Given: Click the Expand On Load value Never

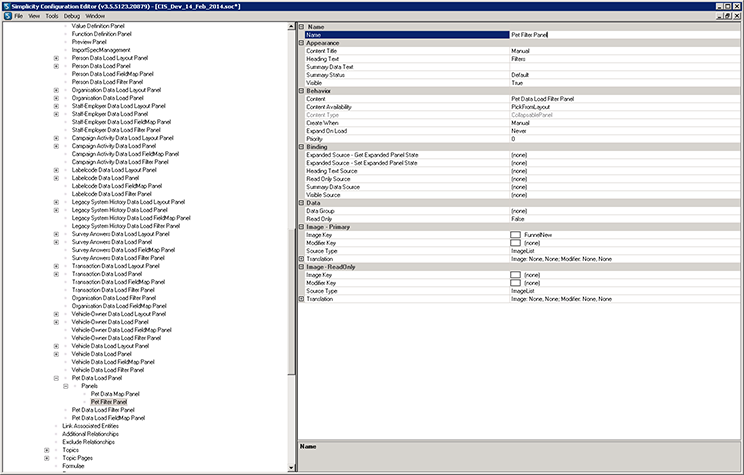Looking at the screenshot, I should coord(519,131).
